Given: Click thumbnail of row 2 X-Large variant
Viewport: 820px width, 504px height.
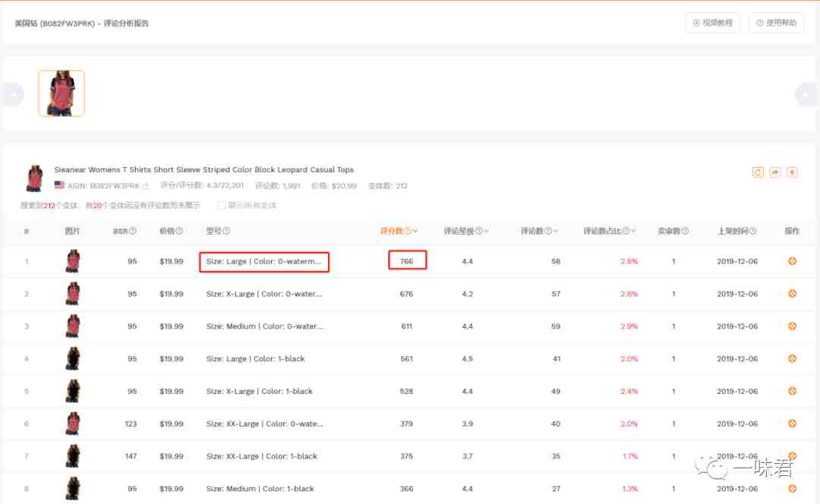Looking at the screenshot, I should 73,294.
